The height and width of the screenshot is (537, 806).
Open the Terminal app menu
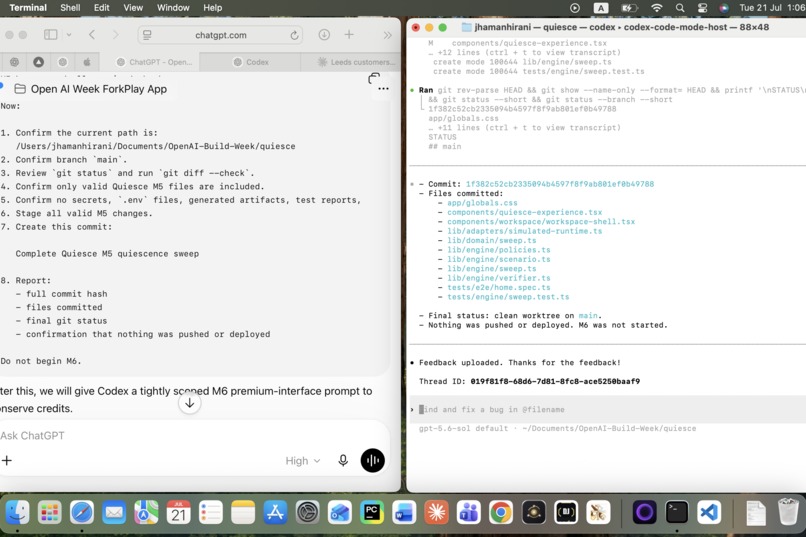[x=28, y=8]
